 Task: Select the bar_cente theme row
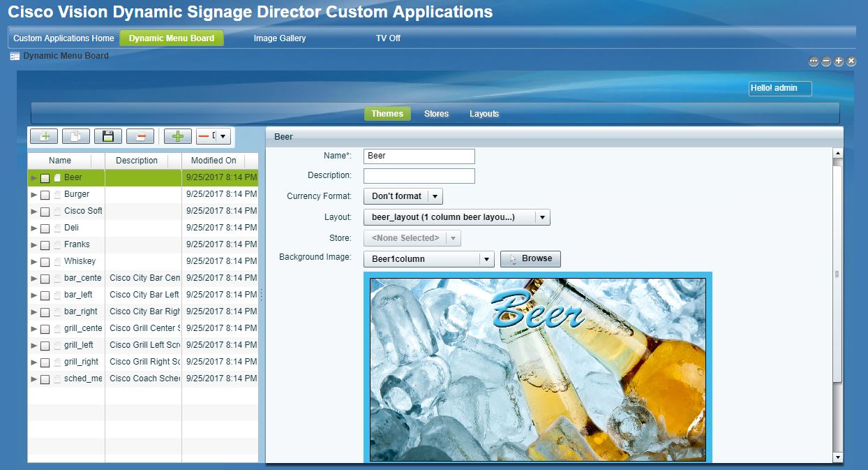143,279
